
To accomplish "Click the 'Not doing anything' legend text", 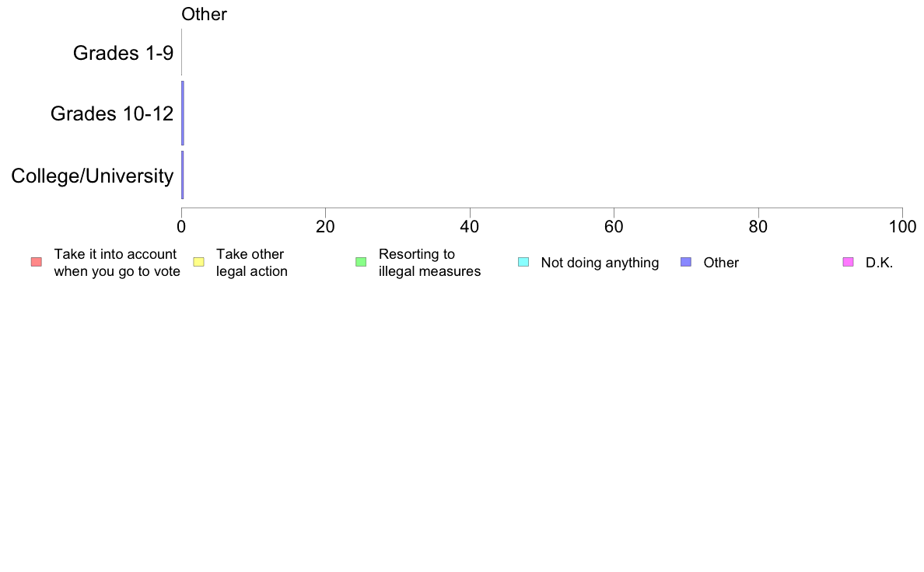I will (600, 263).
